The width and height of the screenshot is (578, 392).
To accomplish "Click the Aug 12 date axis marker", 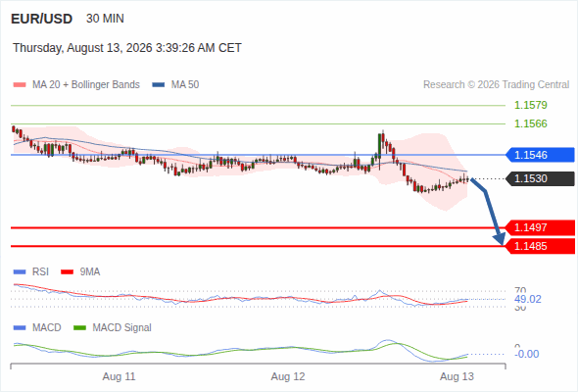I will tap(288, 376).
